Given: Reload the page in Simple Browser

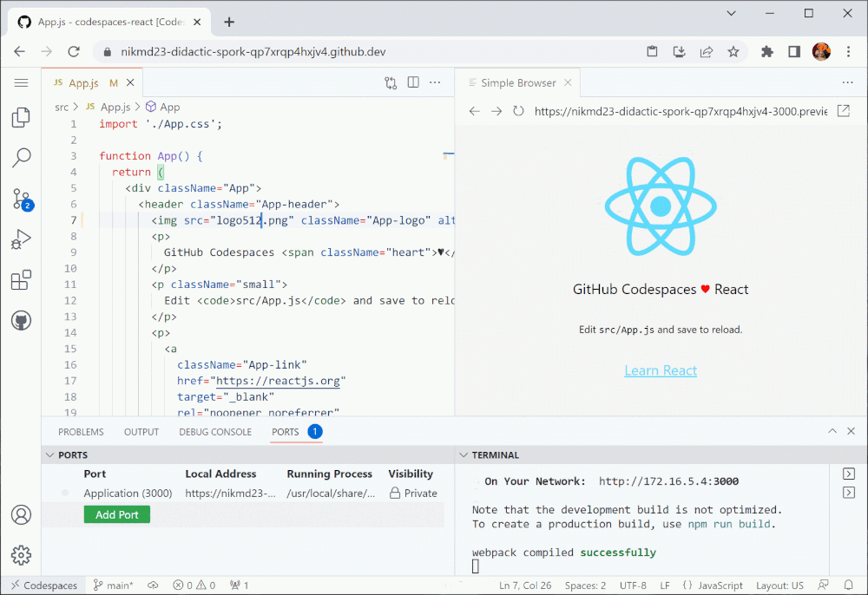Looking at the screenshot, I should pyautogui.click(x=518, y=111).
